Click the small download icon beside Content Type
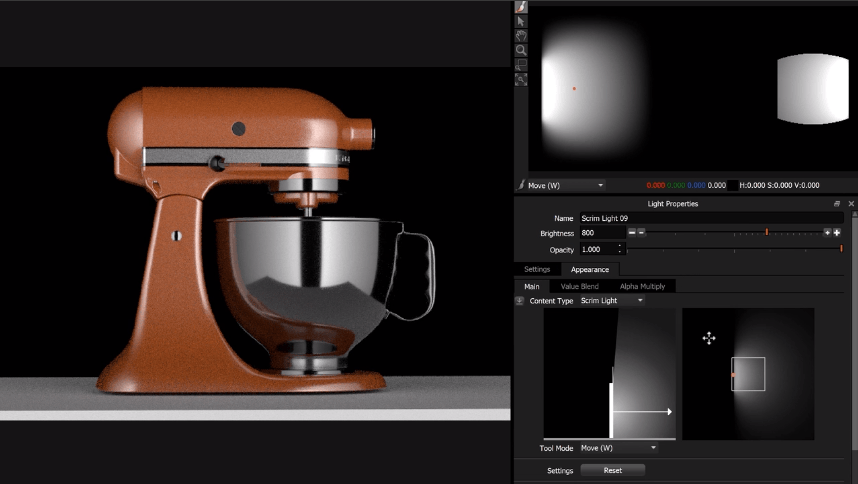858x484 pixels. tap(520, 301)
